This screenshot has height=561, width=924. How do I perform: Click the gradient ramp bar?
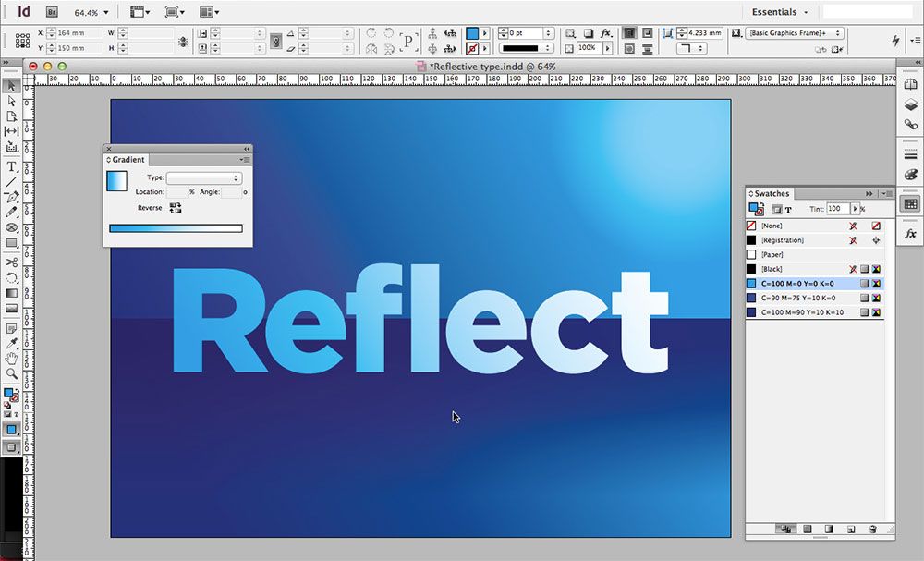(x=176, y=228)
